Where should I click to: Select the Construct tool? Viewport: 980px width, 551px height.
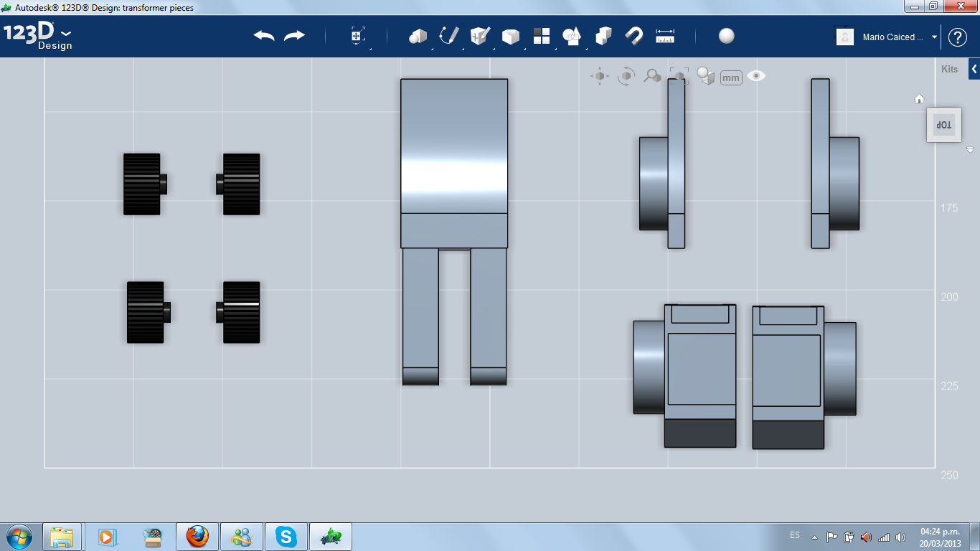(x=479, y=37)
